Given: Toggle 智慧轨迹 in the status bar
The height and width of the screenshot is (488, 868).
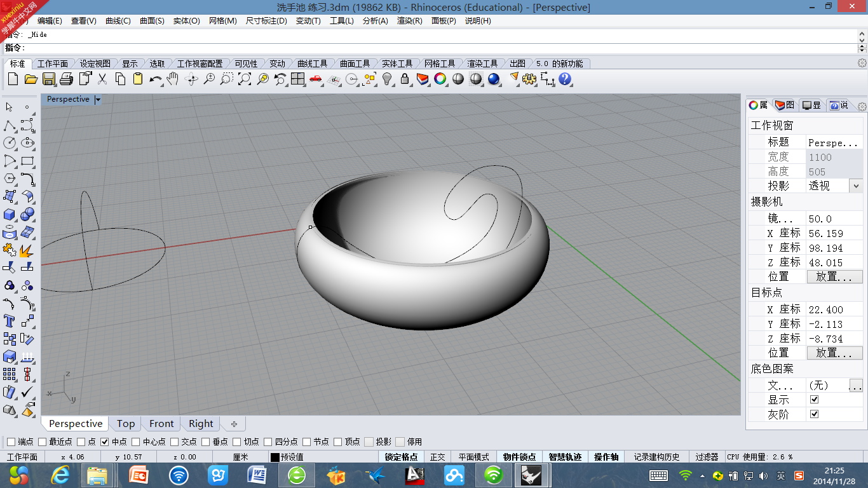Looking at the screenshot, I should [566, 457].
